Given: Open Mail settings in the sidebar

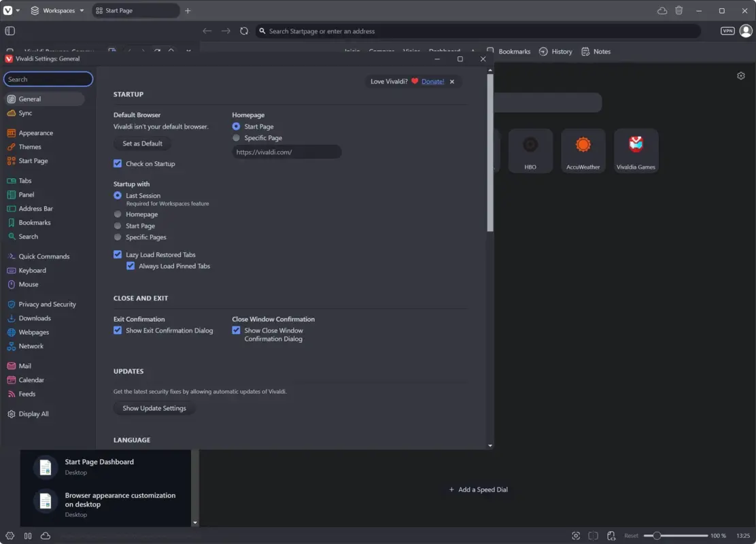Looking at the screenshot, I should click(28, 365).
